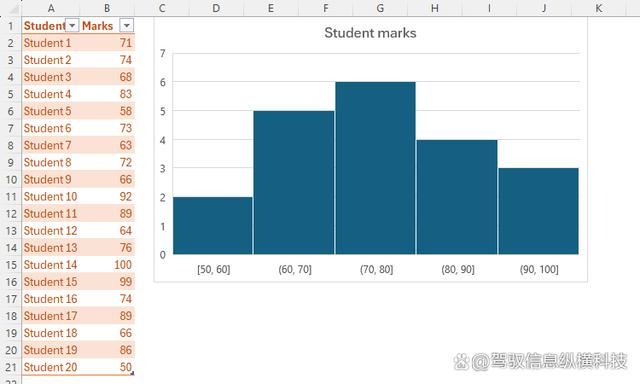Select the cell with mark 92

click(x=107, y=197)
